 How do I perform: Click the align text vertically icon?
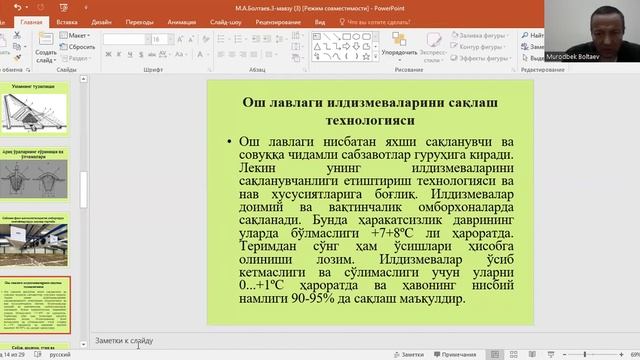[x=297, y=47]
